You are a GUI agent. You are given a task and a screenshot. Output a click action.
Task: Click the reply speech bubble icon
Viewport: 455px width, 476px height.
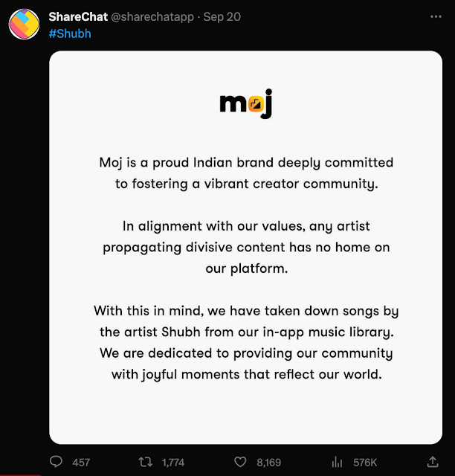[x=56, y=462]
